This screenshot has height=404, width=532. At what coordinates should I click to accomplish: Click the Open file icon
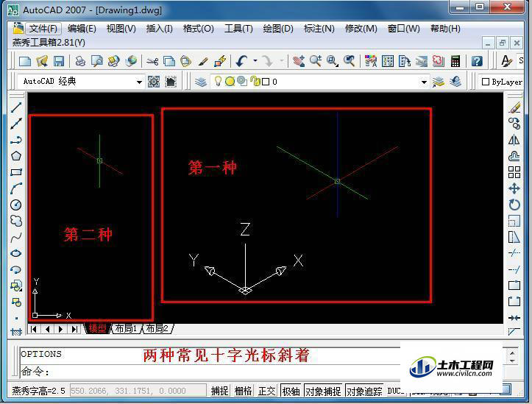click(42, 61)
